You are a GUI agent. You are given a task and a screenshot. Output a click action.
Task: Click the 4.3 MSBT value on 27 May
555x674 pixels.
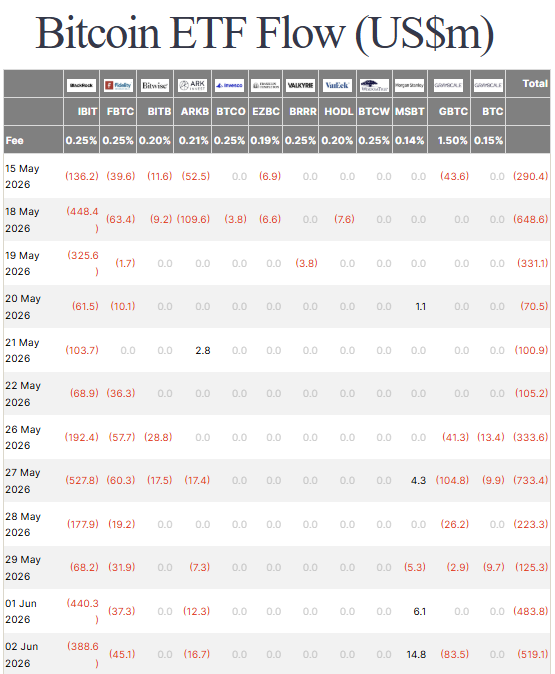(418, 481)
